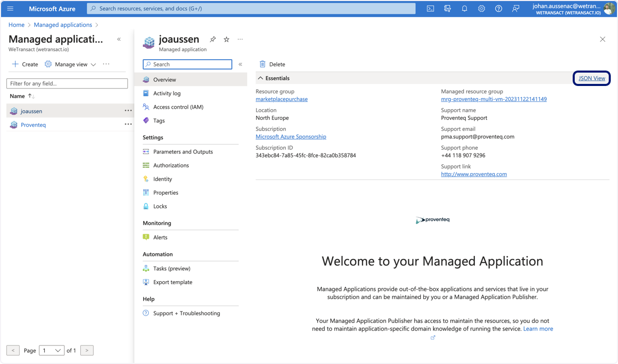Image resolution: width=618 pixels, height=364 pixels.
Task: Focus the resource menu Search field
Action: [187, 64]
